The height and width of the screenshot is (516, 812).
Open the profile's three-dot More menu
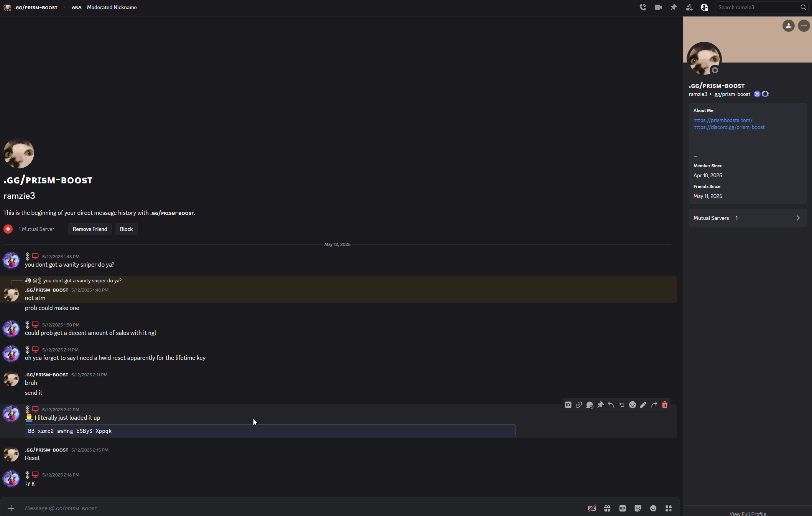(x=804, y=26)
